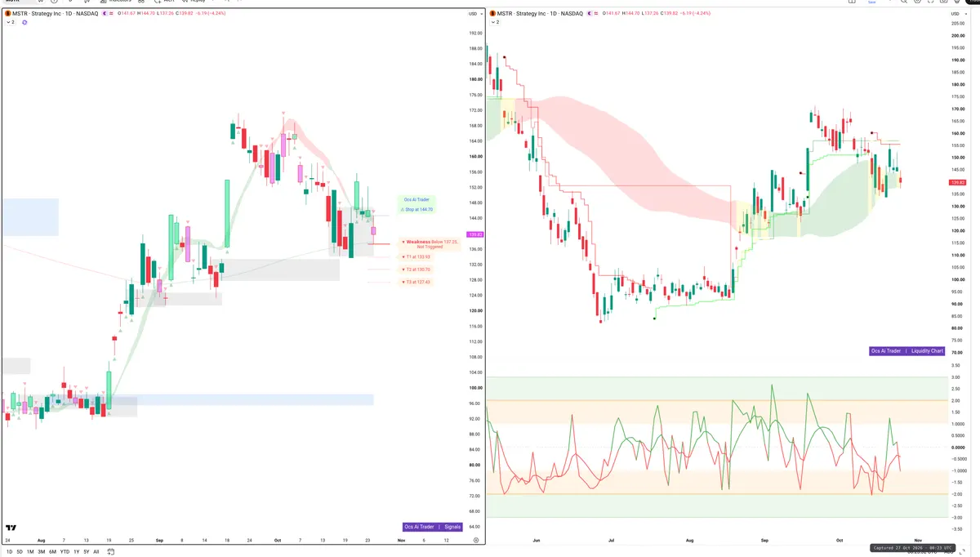Viewport: 980px width, 557px height.
Task: Select the 6M range tab
Action: [53, 552]
